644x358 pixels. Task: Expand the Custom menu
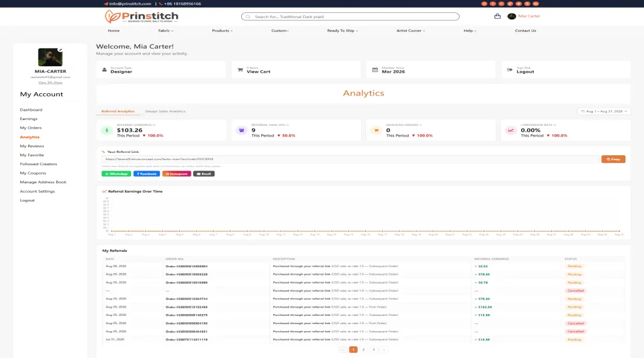[x=280, y=31]
